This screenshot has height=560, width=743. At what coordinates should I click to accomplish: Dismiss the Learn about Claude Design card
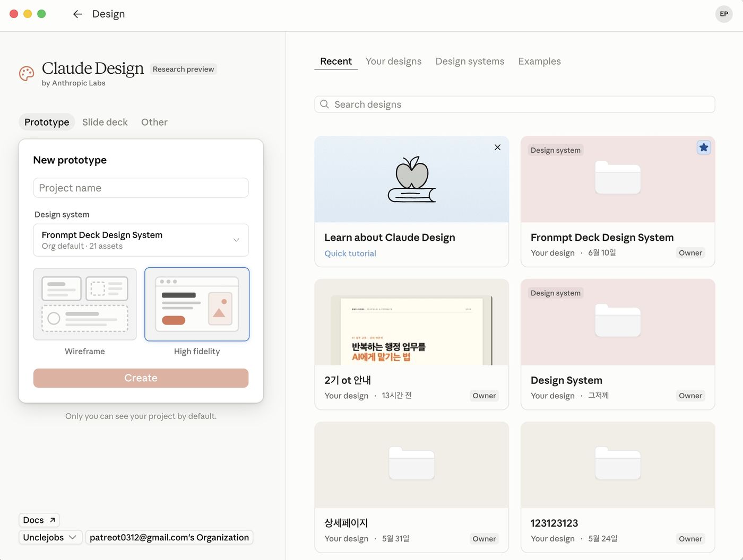497,147
